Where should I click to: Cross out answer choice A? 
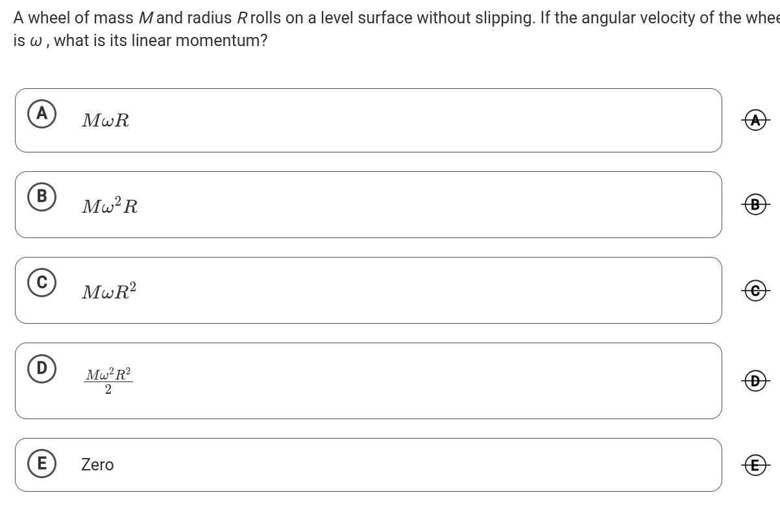point(755,121)
